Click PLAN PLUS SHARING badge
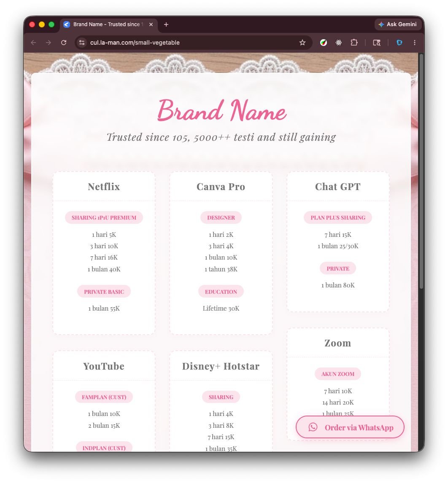Screen dimensions: 448x483 coord(337,217)
